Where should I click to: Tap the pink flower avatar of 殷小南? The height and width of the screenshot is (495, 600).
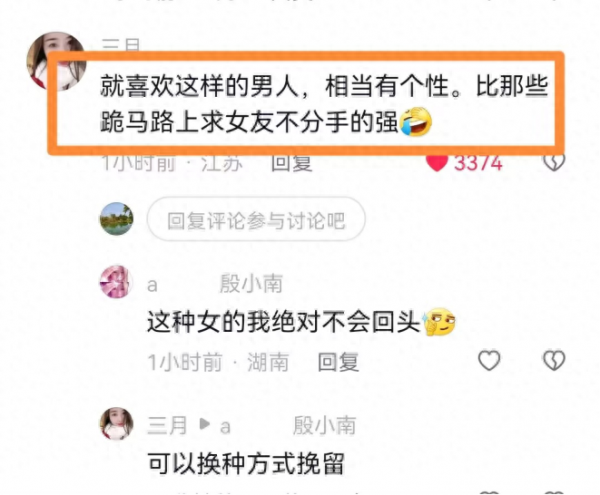pos(116,282)
